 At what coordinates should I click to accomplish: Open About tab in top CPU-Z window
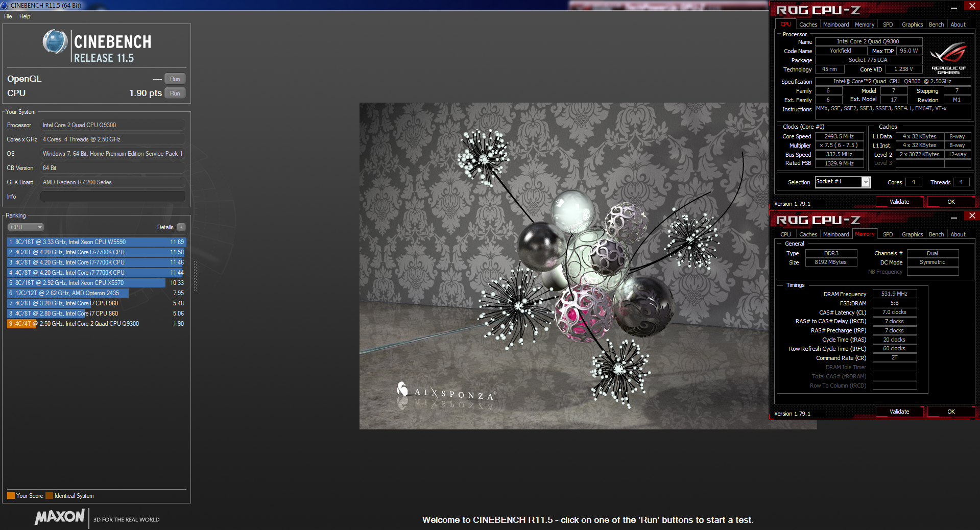click(x=958, y=25)
